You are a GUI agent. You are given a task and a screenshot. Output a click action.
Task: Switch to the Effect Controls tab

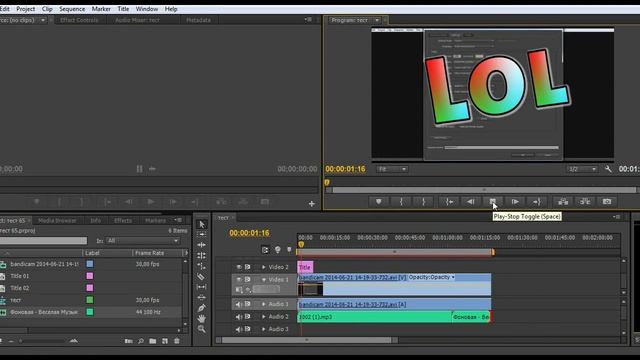[x=79, y=20]
